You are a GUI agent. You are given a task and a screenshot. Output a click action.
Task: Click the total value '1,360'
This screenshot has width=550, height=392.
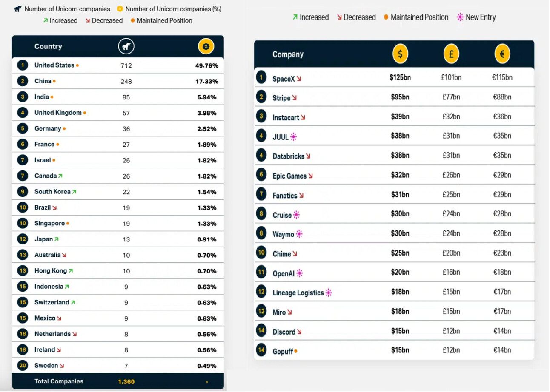point(126,382)
